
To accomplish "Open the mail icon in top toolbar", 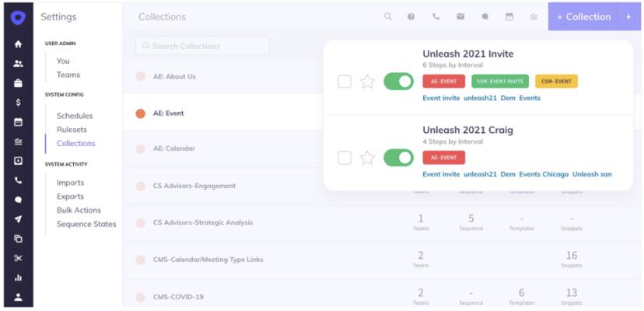I will [460, 16].
